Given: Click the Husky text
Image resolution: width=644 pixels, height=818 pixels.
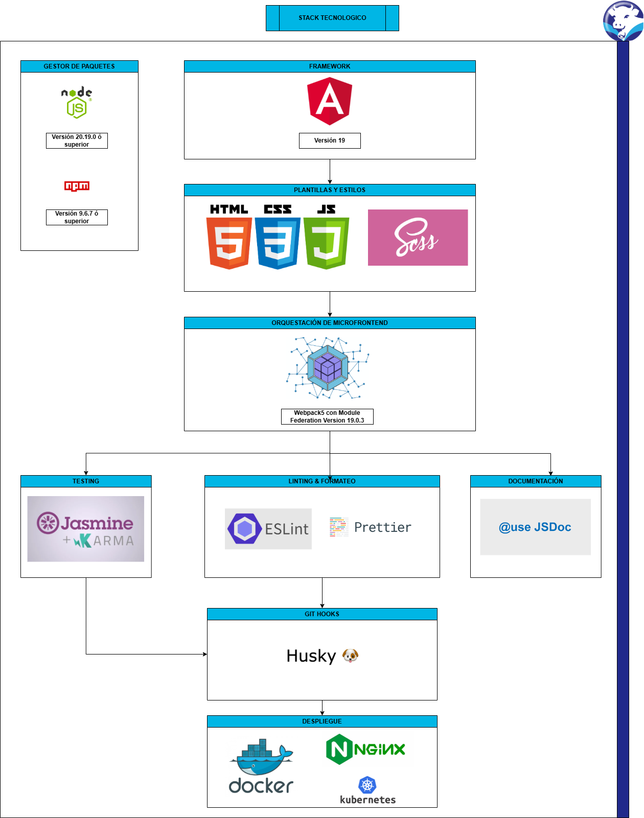Looking at the screenshot, I should click(311, 656).
